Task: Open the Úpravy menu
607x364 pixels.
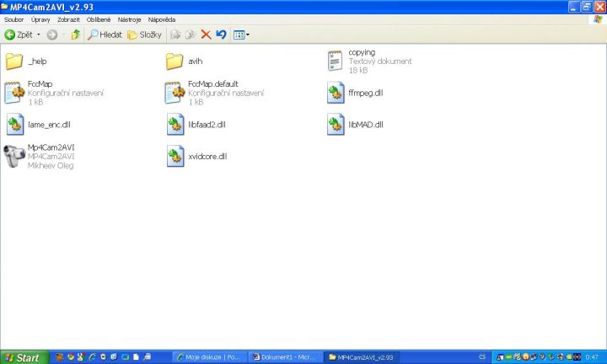Action: click(x=40, y=19)
